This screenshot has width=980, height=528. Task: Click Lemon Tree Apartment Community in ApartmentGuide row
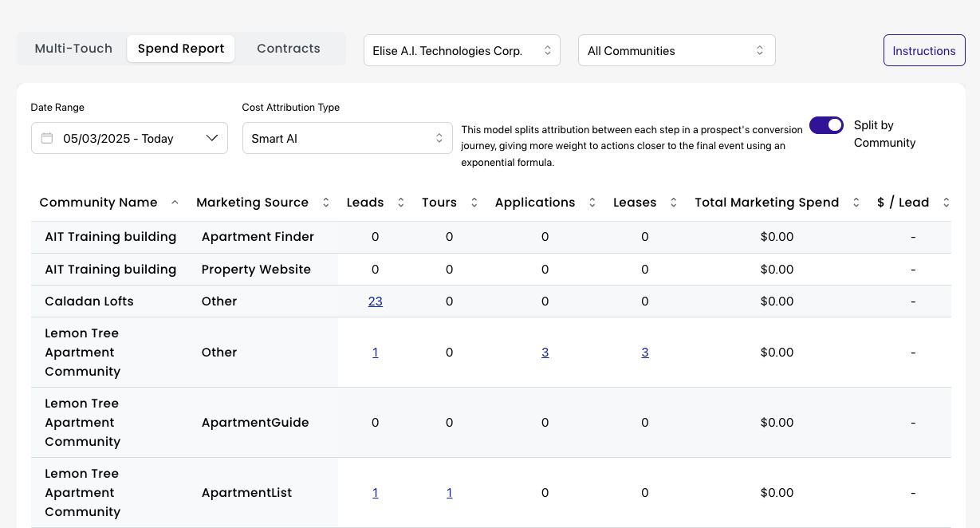tap(82, 423)
